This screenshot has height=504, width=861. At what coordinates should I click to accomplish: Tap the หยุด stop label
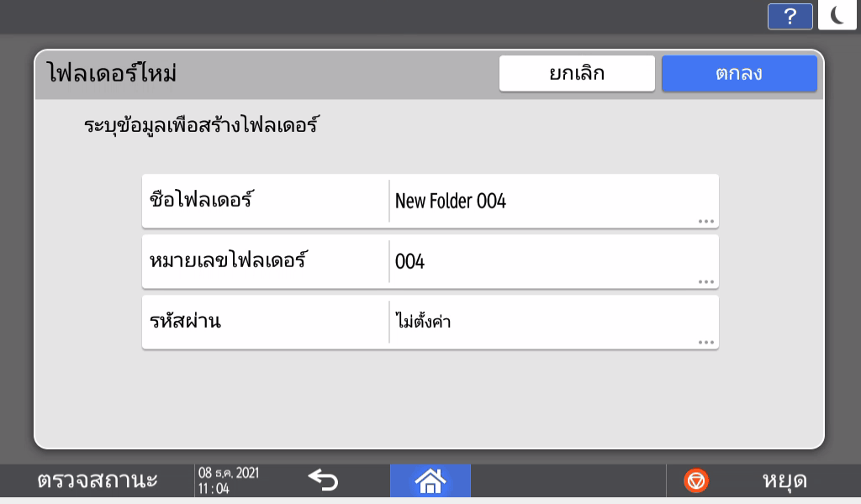click(784, 480)
